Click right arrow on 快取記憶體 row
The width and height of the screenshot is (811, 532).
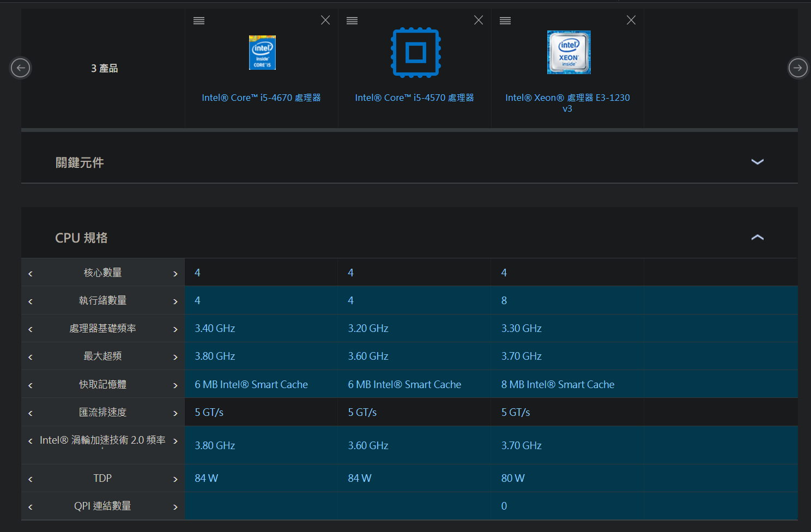tap(175, 385)
